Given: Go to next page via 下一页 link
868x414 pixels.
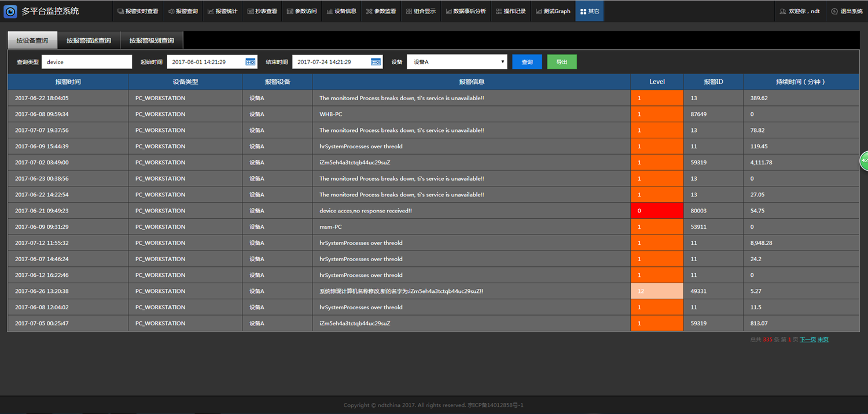Looking at the screenshot, I should pos(807,340).
